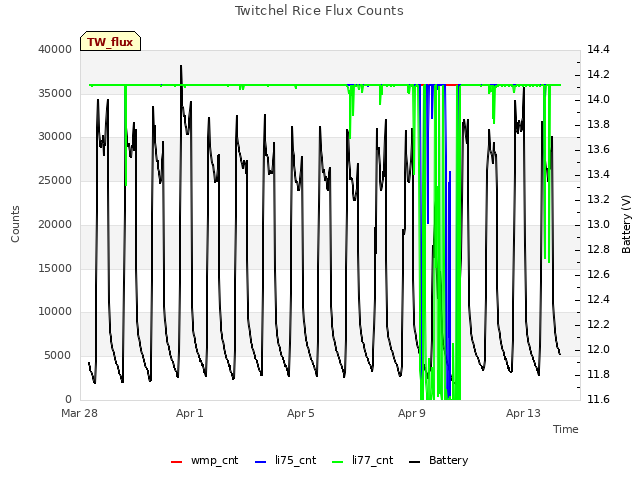Click the 5000 counts tick label
Viewport: 640px width, 480px height.
(58, 356)
